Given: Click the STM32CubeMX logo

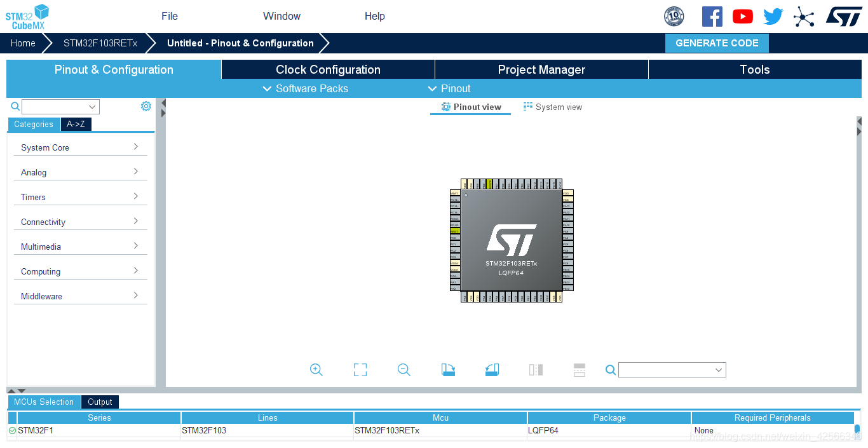Looking at the screenshot, I should pos(27,16).
